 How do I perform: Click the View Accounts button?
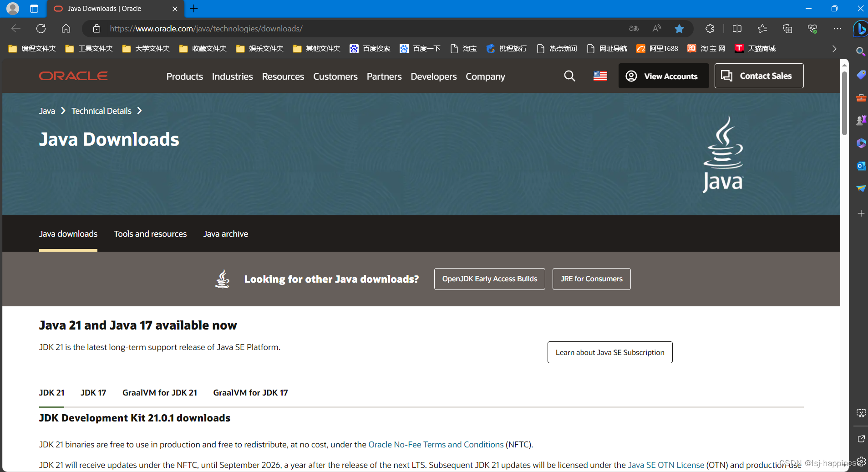663,76
